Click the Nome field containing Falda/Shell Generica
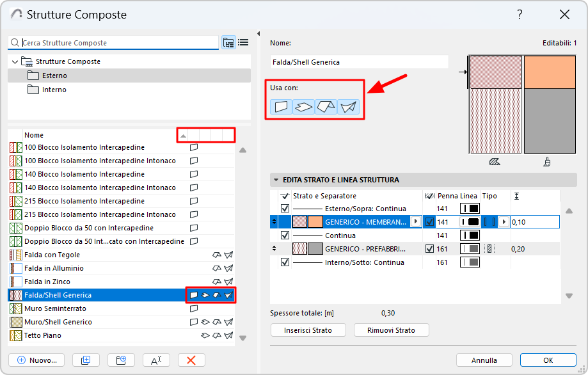 point(359,62)
